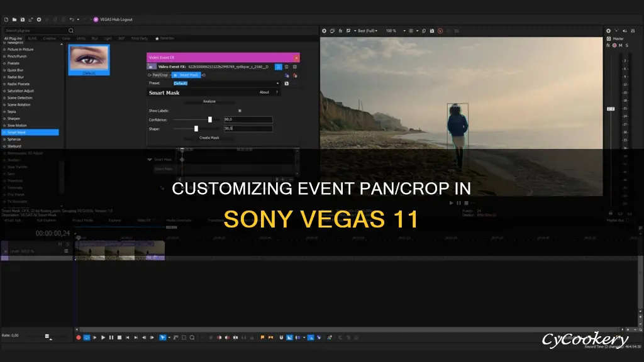
Task: Open project properties gear in main toolbar
Action: [39, 19]
